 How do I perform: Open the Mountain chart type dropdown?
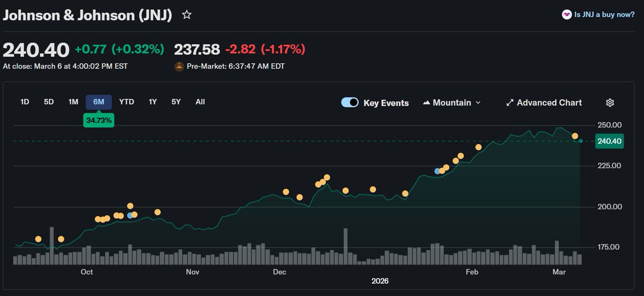tap(452, 102)
